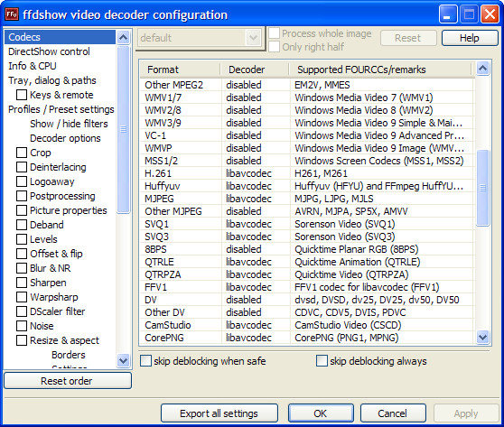
Task: Click decoder cell for H.261 row
Action: pos(256,173)
